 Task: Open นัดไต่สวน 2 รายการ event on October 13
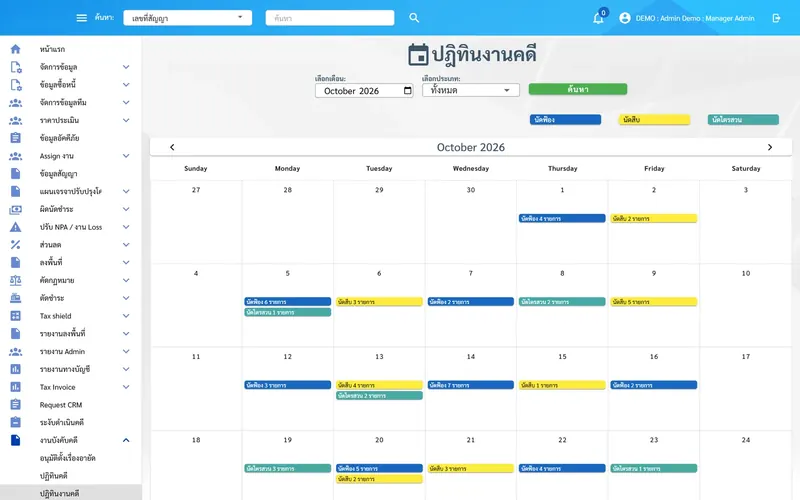pos(379,395)
